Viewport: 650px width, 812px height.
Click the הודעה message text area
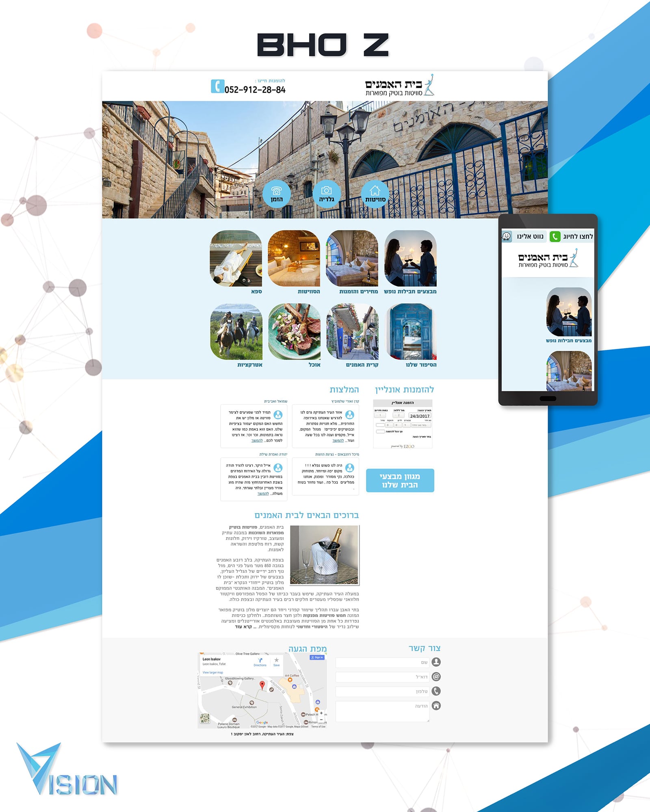(x=382, y=711)
